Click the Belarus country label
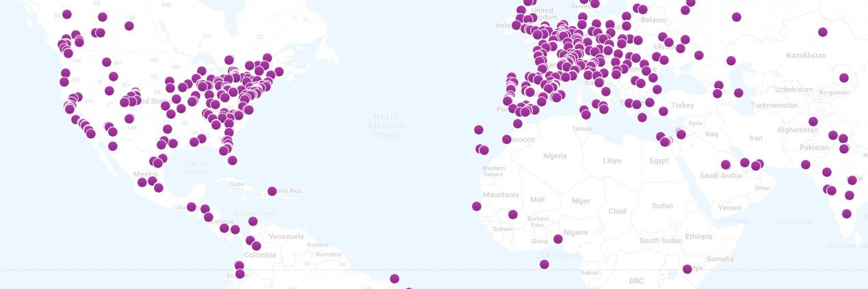Image resolution: width=868 pixels, height=289 pixels. (653, 20)
